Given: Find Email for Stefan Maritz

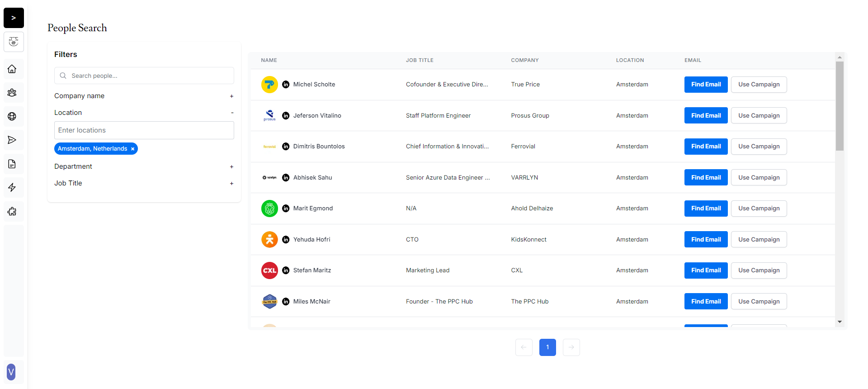Looking at the screenshot, I should [x=706, y=270].
